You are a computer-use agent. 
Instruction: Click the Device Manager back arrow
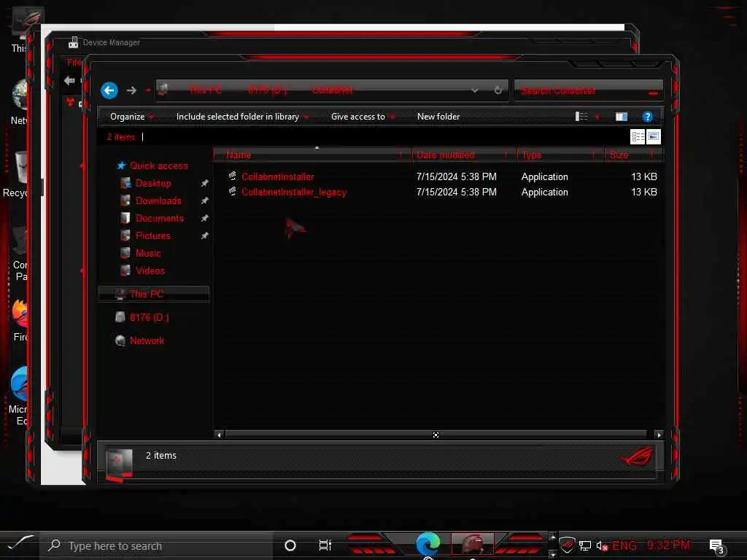(69, 80)
